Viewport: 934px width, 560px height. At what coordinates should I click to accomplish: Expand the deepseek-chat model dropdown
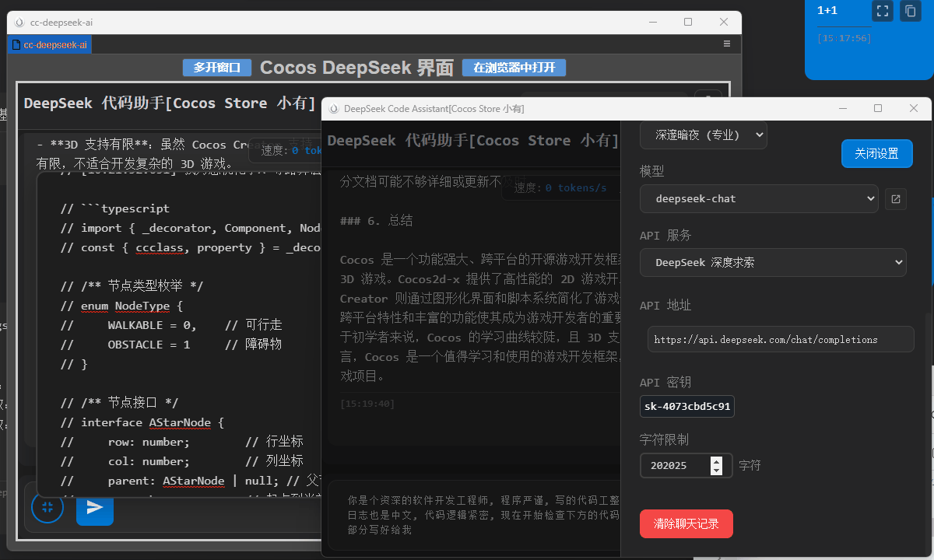coord(759,199)
